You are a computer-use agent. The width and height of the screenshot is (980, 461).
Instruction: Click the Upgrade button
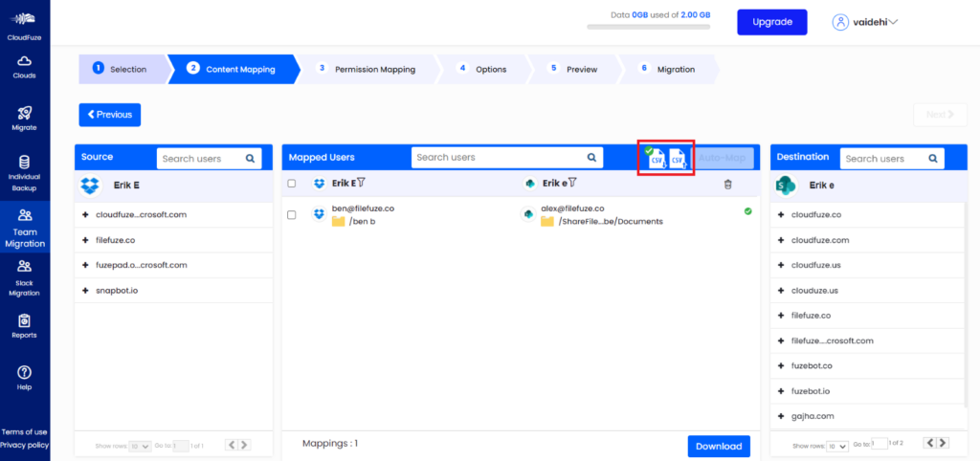click(771, 22)
